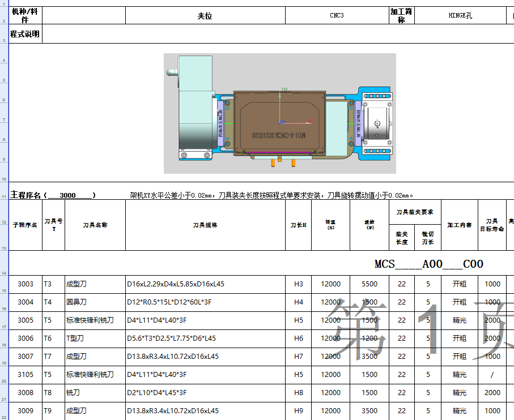Viewport: 514px width, 420px height.
Task: Select subprogram 3003 cell
Action: (25, 284)
